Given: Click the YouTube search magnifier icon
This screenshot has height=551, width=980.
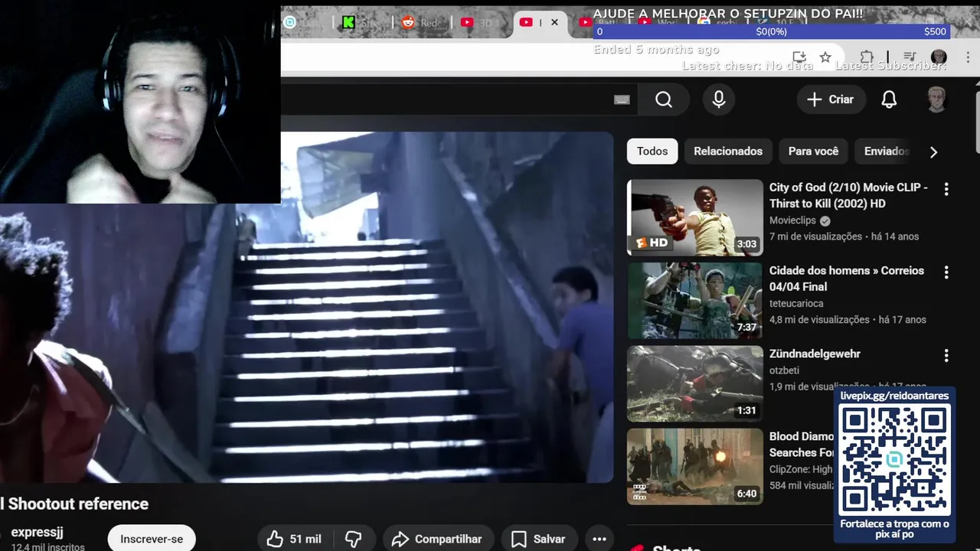Looking at the screenshot, I should click(x=664, y=99).
